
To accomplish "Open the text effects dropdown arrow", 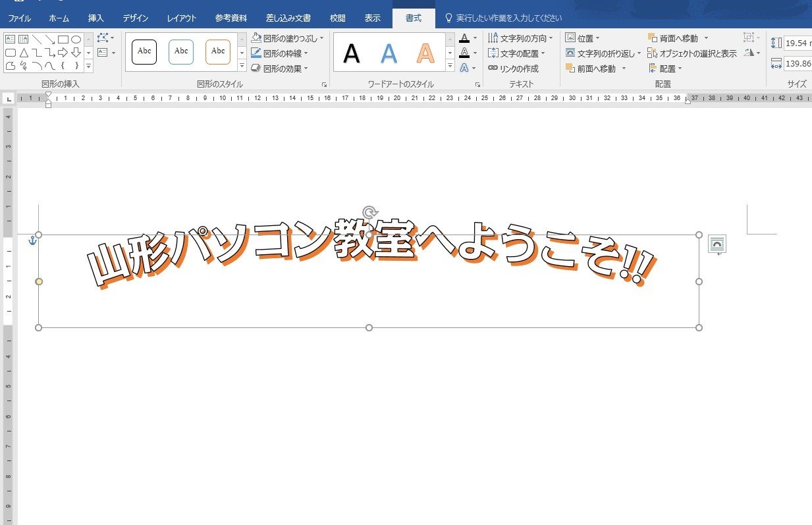I will click(x=475, y=69).
